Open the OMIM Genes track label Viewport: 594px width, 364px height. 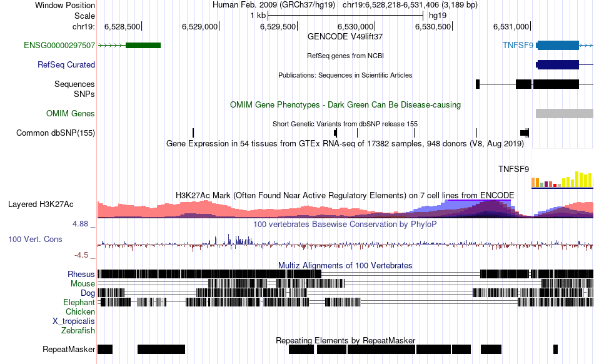click(x=71, y=114)
